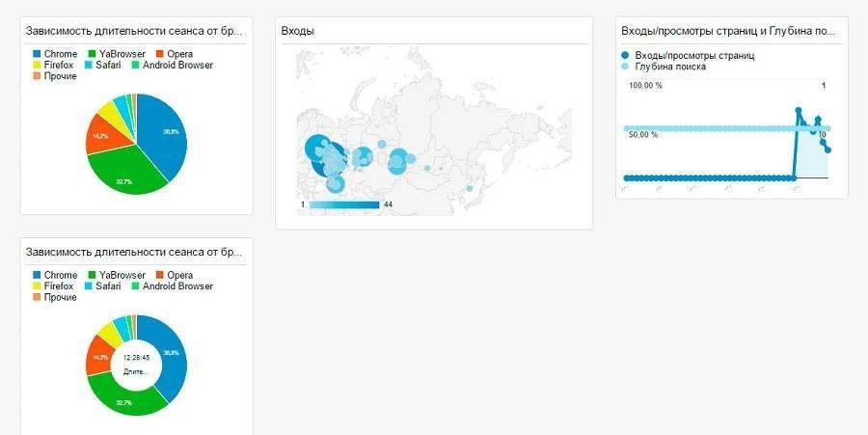The width and height of the screenshot is (868, 435).
Task: Click Входы/просмотры страниц legend marker in line chart
Action: coord(625,56)
